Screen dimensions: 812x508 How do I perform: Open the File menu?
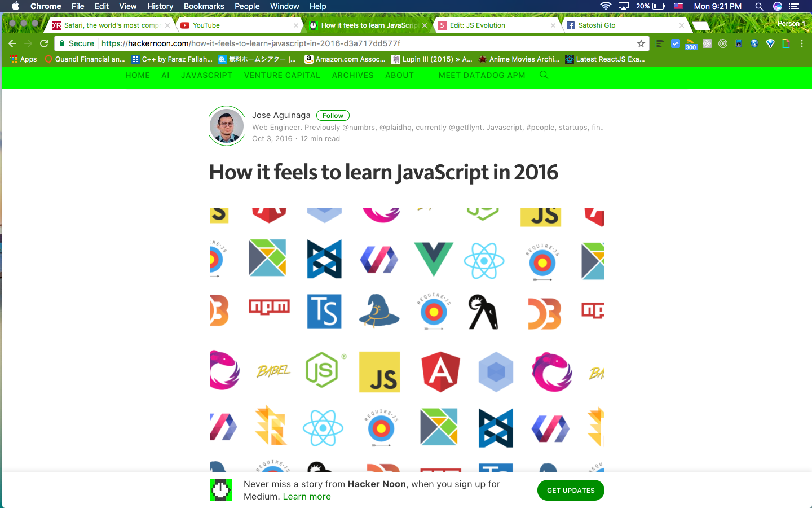tap(78, 6)
